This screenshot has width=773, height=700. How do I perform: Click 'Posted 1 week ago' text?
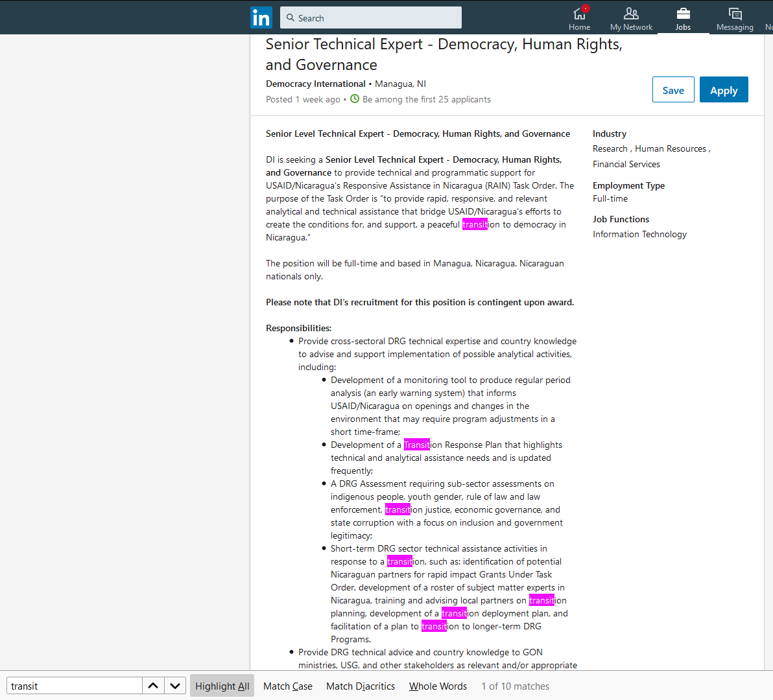click(x=303, y=100)
